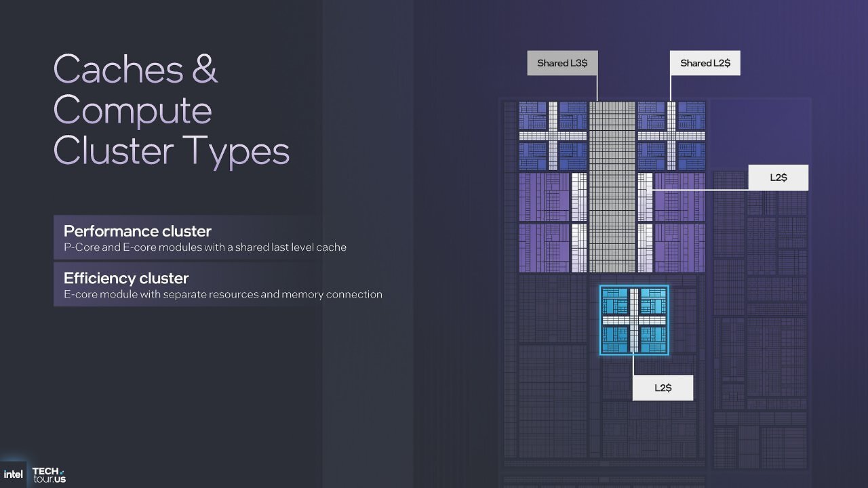
Task: Select the Efficiency cluster heading
Action: [126, 278]
